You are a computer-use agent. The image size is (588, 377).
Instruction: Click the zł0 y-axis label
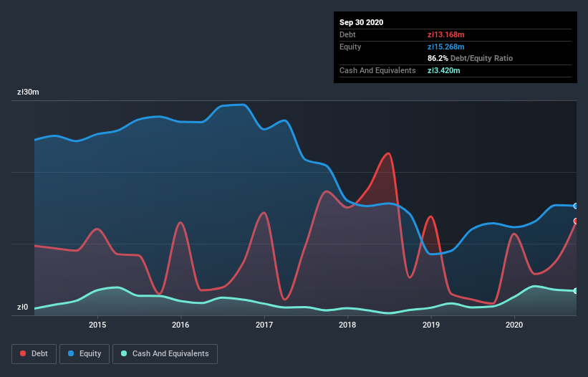pyautogui.click(x=22, y=307)
